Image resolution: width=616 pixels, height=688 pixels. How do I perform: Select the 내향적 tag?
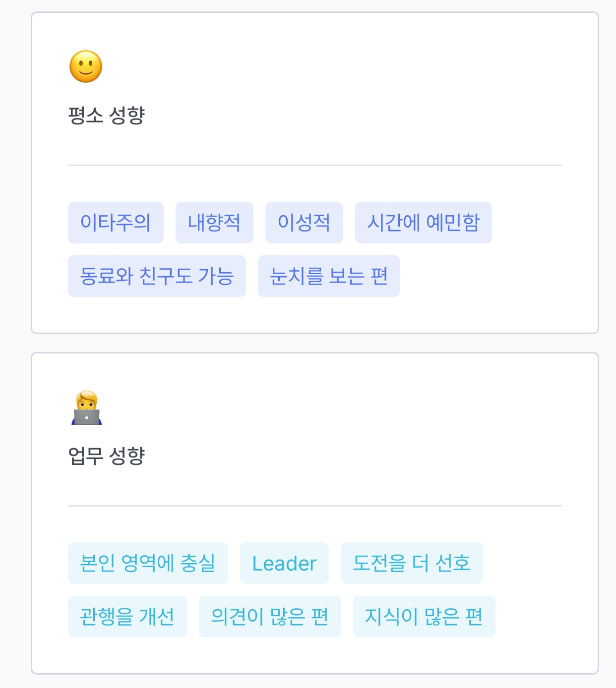[x=214, y=223]
